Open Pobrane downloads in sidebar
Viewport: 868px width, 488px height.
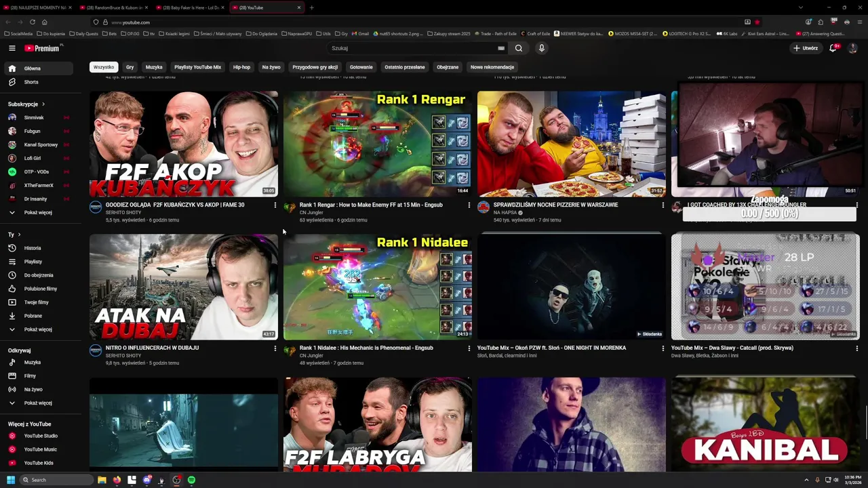tap(37, 316)
